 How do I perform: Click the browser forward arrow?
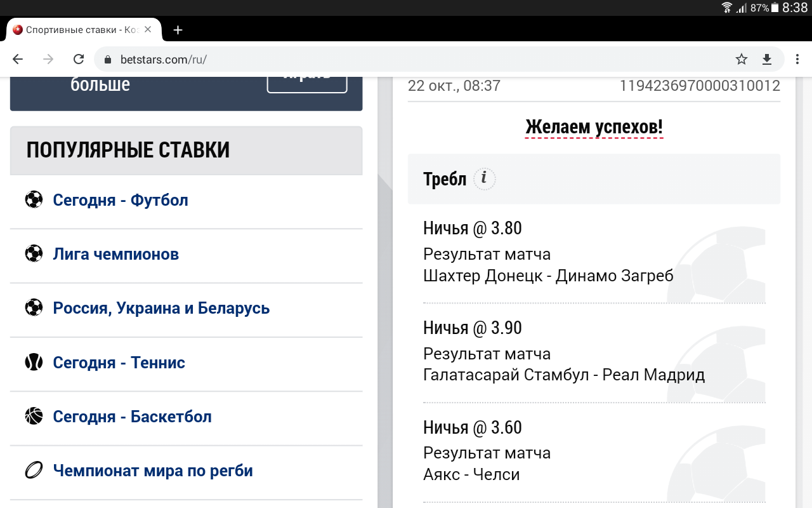[48, 59]
